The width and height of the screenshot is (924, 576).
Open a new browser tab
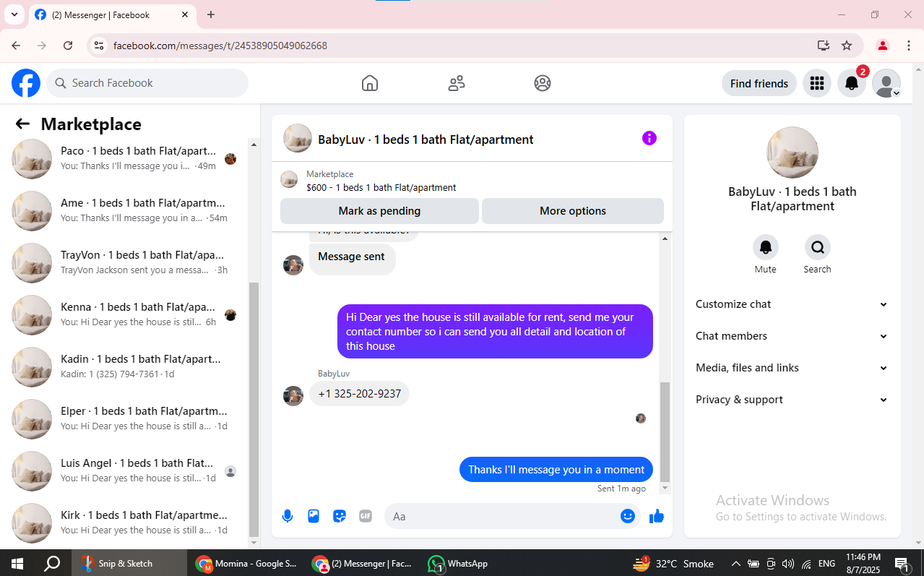(211, 14)
